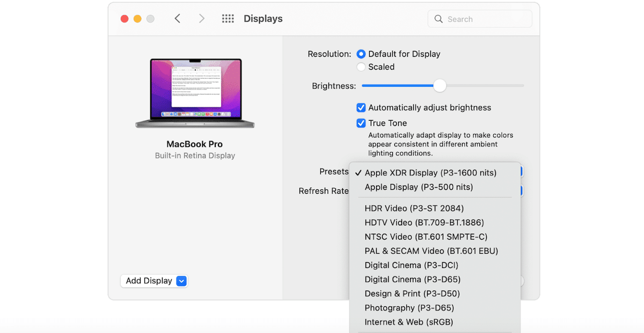Close the Displays window
The image size is (644, 333).
[x=125, y=19]
